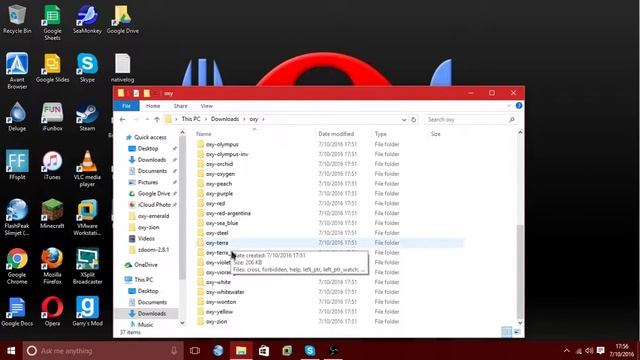This screenshot has width=640, height=360.
Task: Expand the oxy breadcrumb arrow
Action: (264, 119)
